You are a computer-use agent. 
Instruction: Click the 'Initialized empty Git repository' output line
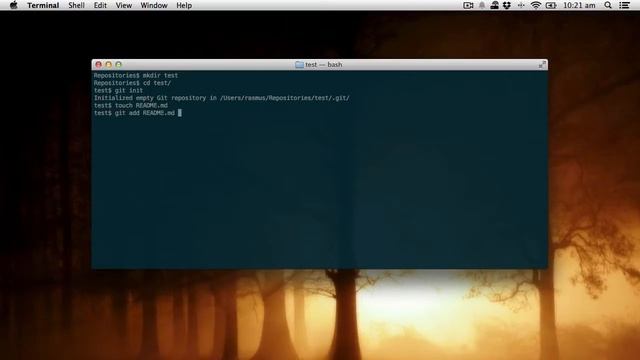tap(222, 98)
